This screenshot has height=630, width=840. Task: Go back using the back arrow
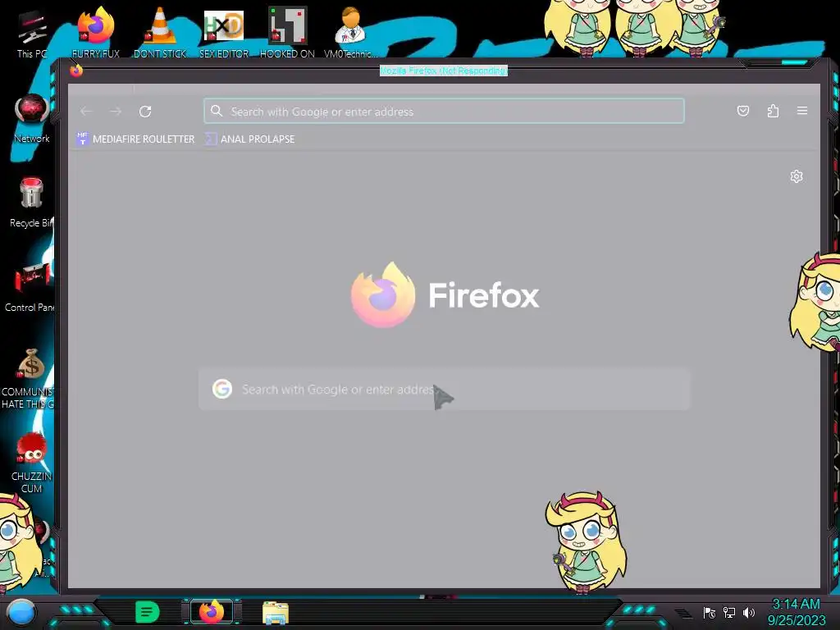coord(86,112)
